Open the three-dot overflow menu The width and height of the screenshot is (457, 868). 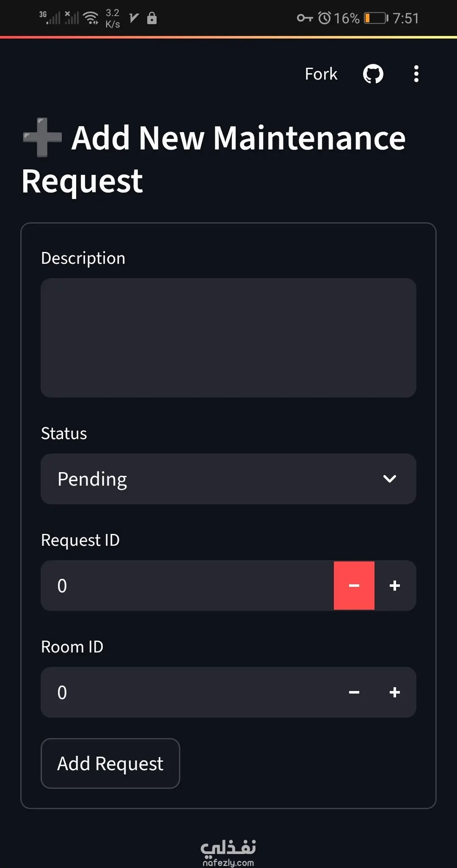416,74
